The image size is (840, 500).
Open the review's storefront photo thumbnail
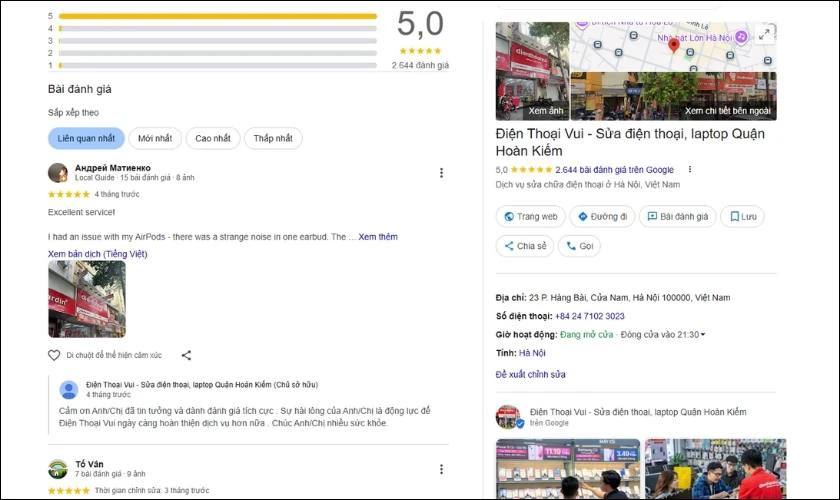pos(87,299)
